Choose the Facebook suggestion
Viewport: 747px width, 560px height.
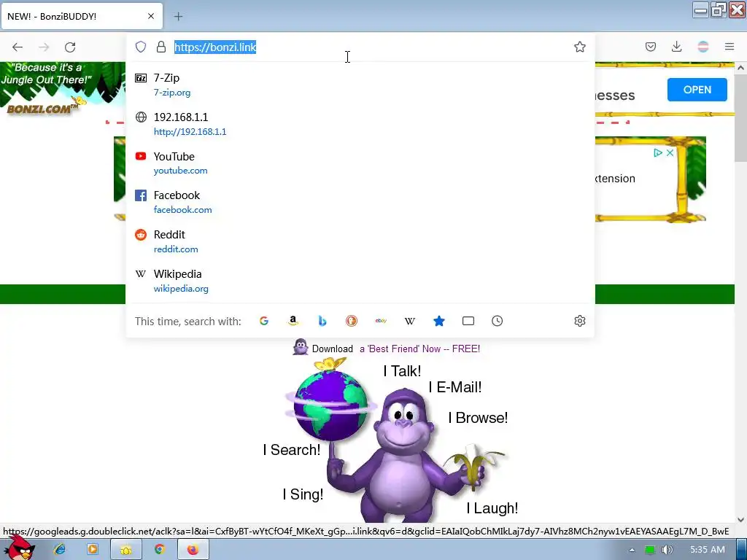(360, 202)
